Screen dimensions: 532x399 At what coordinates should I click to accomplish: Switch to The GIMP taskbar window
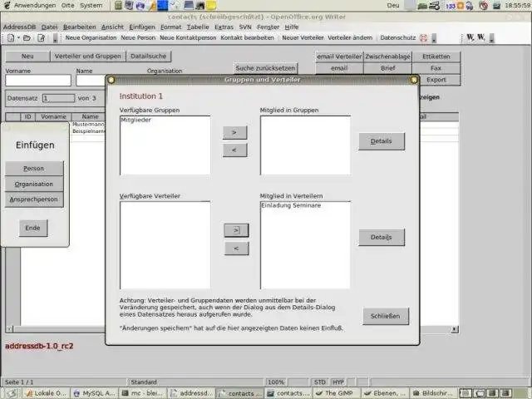point(336,393)
